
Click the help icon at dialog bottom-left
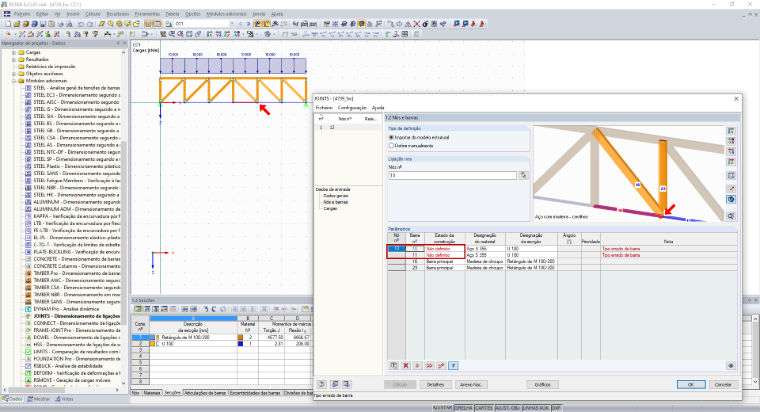322,384
